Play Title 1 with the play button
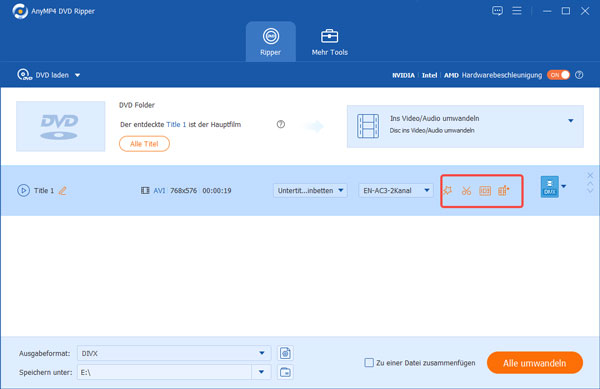This screenshot has width=600, height=389. [x=23, y=190]
